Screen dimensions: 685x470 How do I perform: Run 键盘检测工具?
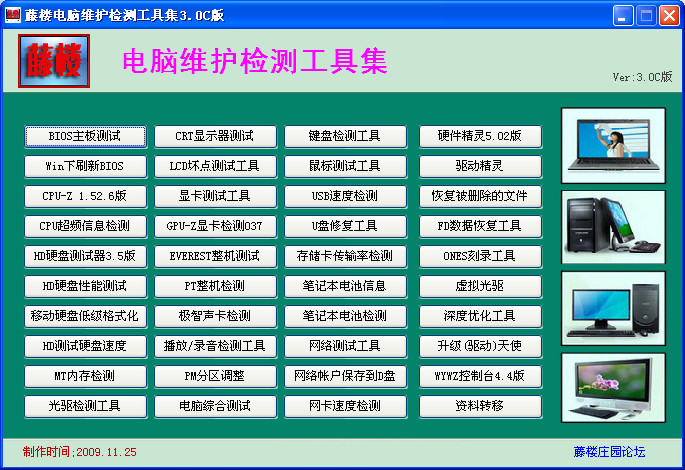click(x=345, y=136)
